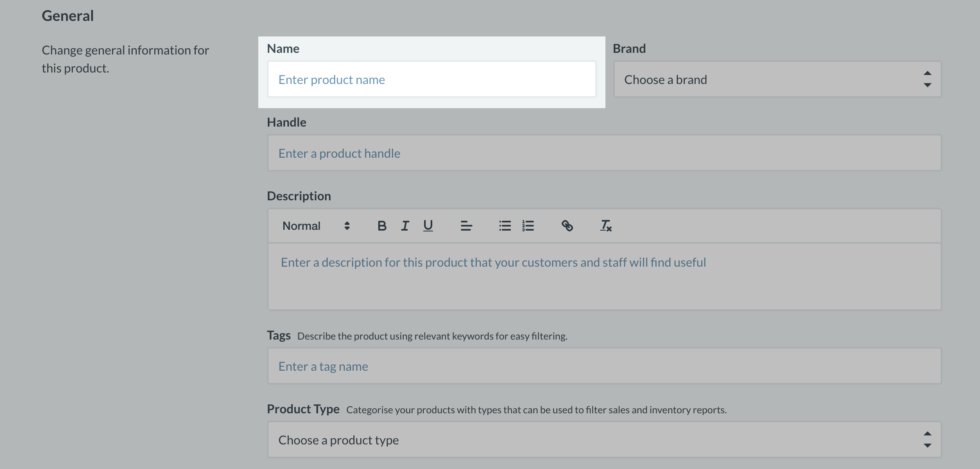Toggle bold formatting in description editor
This screenshot has height=469, width=980.
click(382, 226)
